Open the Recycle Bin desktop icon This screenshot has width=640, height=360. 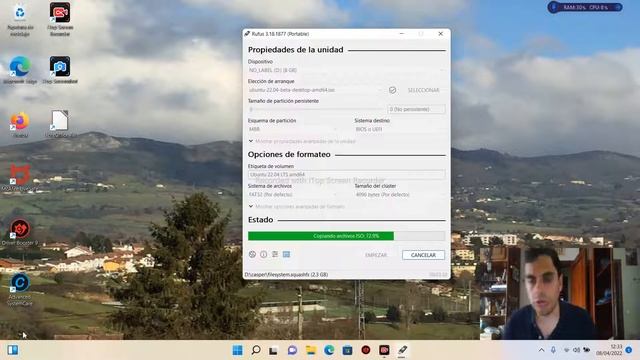click(x=20, y=19)
